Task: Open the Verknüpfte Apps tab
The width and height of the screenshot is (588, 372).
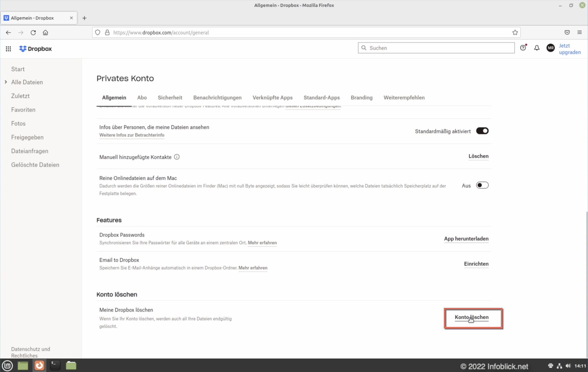Action: pyautogui.click(x=273, y=98)
